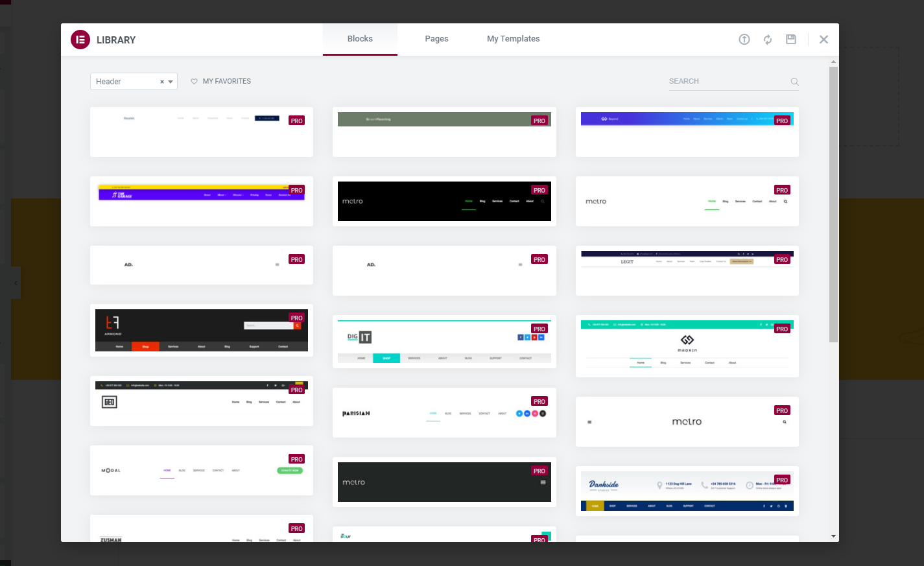
Task: Close the Library modal
Action: (823, 40)
